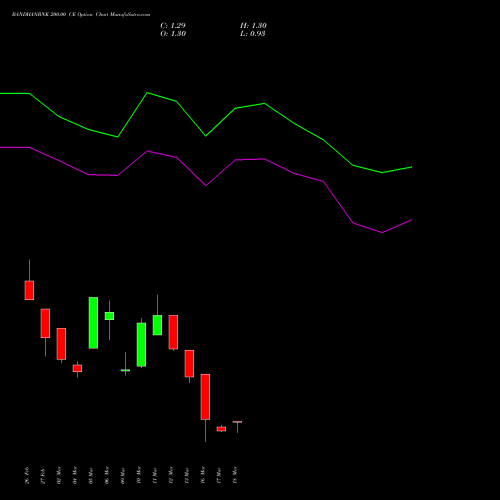The image size is (500, 500).
Task: Click the green upper indicator line
Action: (206, 135)
